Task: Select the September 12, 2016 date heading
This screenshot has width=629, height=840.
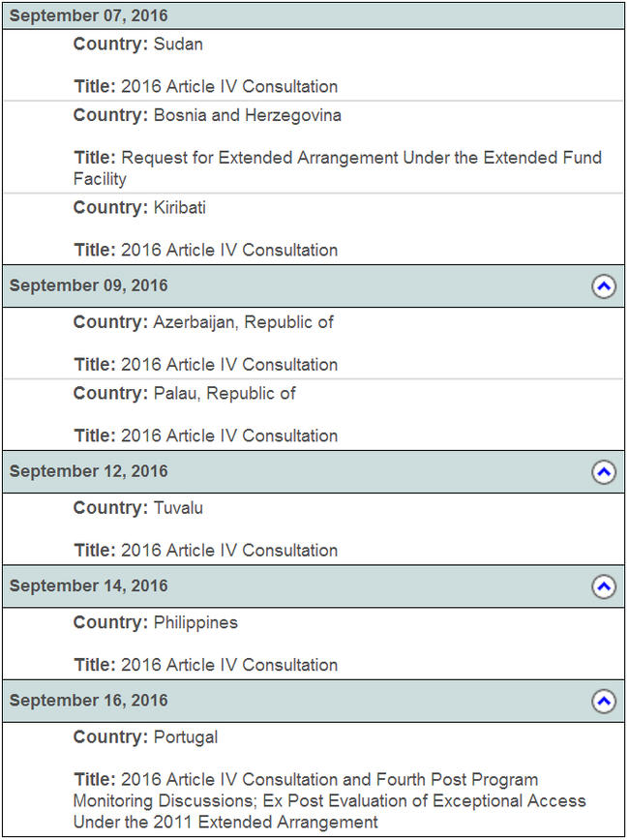Action: pos(88,471)
